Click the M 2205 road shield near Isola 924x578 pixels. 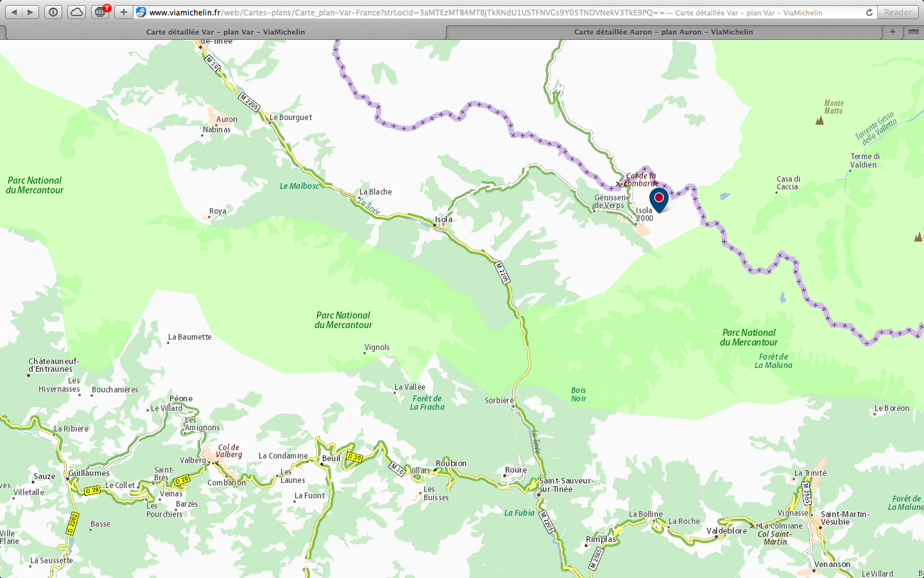pyautogui.click(x=502, y=272)
